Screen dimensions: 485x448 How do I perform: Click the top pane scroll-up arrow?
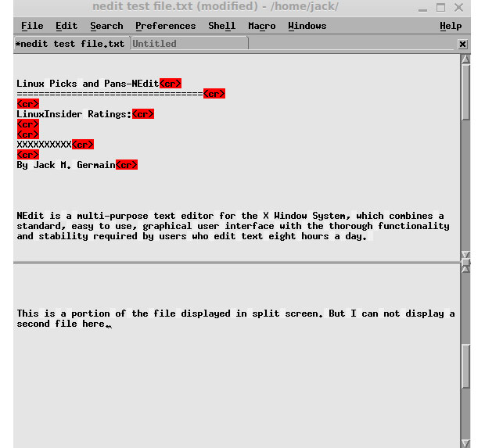465,59
